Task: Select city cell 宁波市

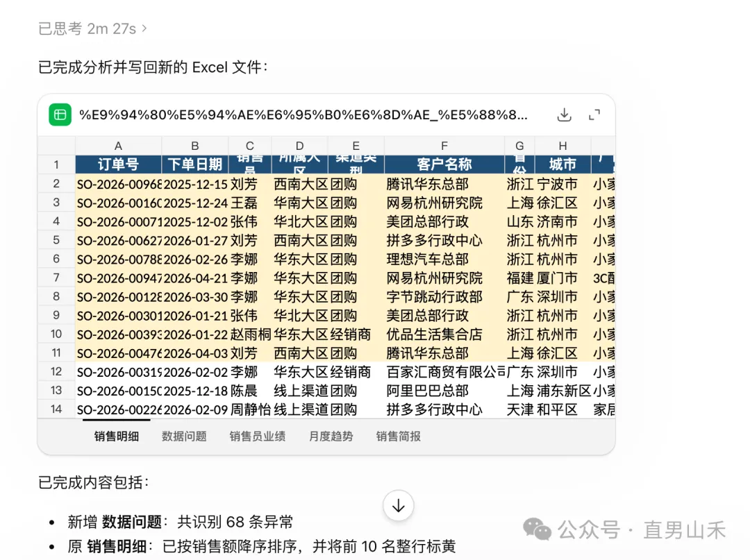Action: [563, 184]
